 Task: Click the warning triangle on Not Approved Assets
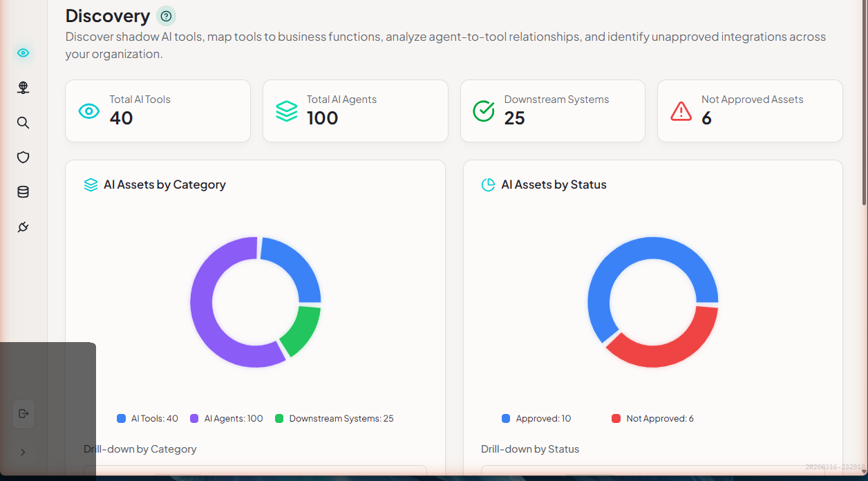681,111
